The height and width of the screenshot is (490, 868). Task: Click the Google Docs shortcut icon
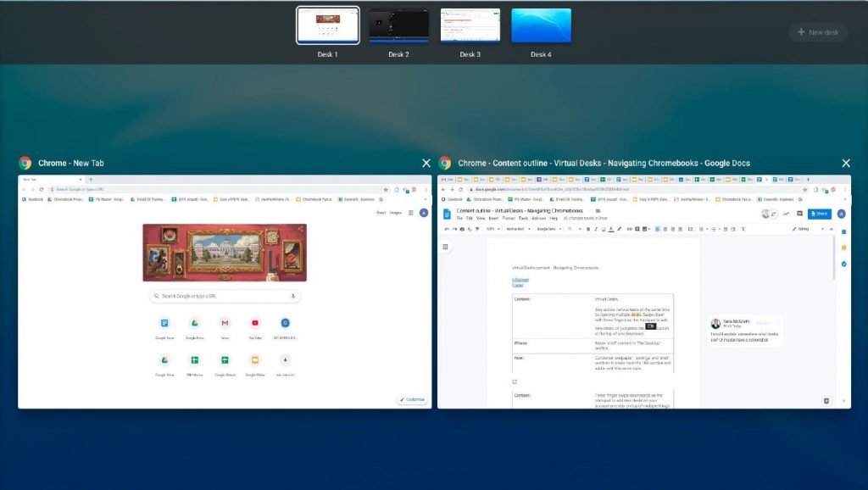point(164,323)
